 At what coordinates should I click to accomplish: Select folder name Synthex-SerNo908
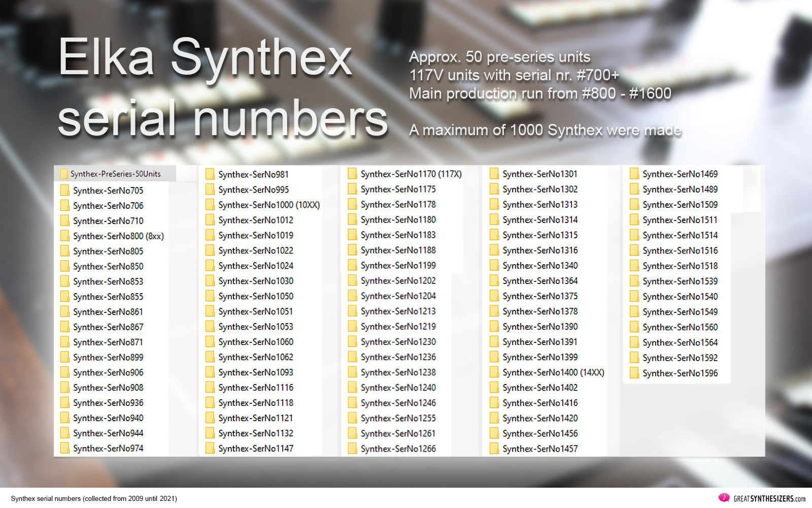coord(108,388)
